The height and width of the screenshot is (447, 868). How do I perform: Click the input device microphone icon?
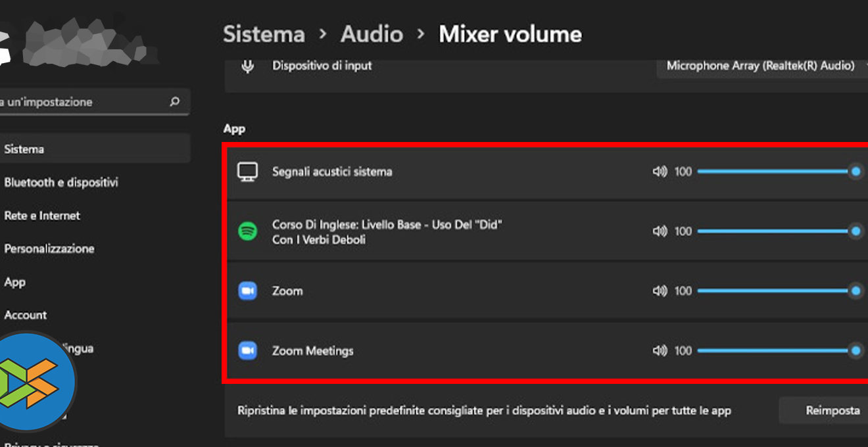(247, 66)
